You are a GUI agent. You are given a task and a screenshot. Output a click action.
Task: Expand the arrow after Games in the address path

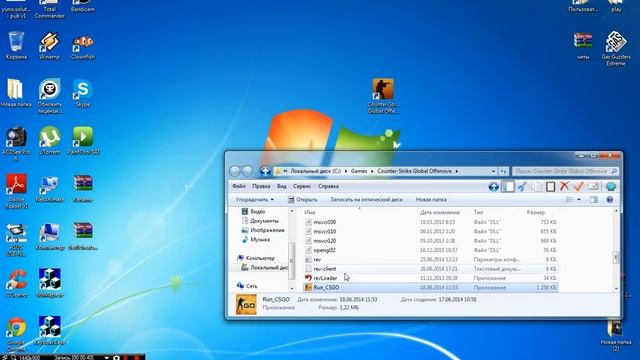click(372, 171)
